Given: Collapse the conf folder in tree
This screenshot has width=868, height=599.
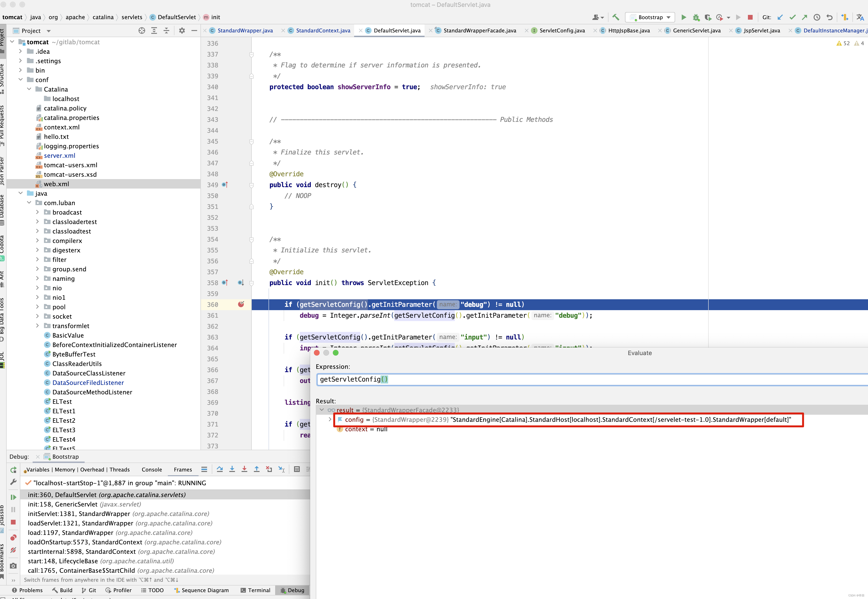Looking at the screenshot, I should (x=21, y=79).
